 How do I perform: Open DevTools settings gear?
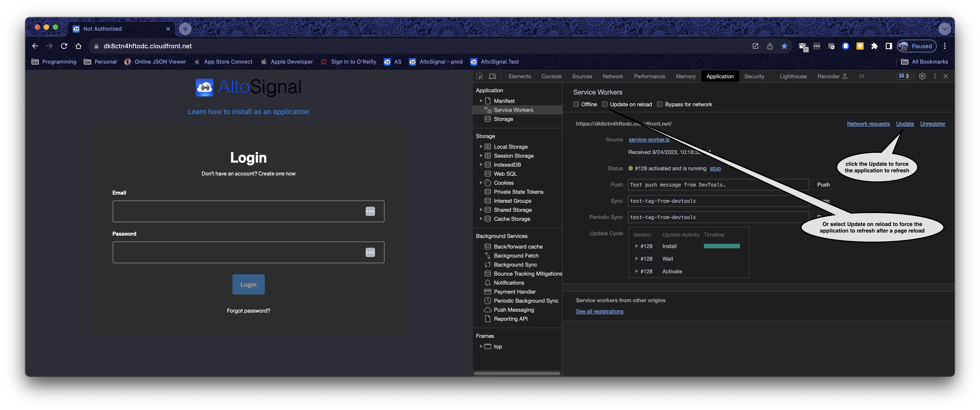click(x=922, y=76)
